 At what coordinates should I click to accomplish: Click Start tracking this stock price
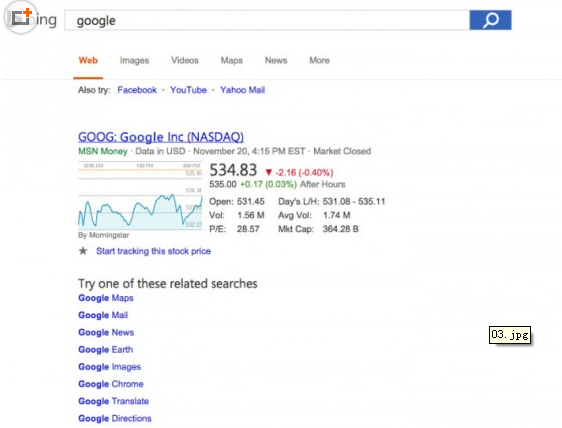click(153, 251)
